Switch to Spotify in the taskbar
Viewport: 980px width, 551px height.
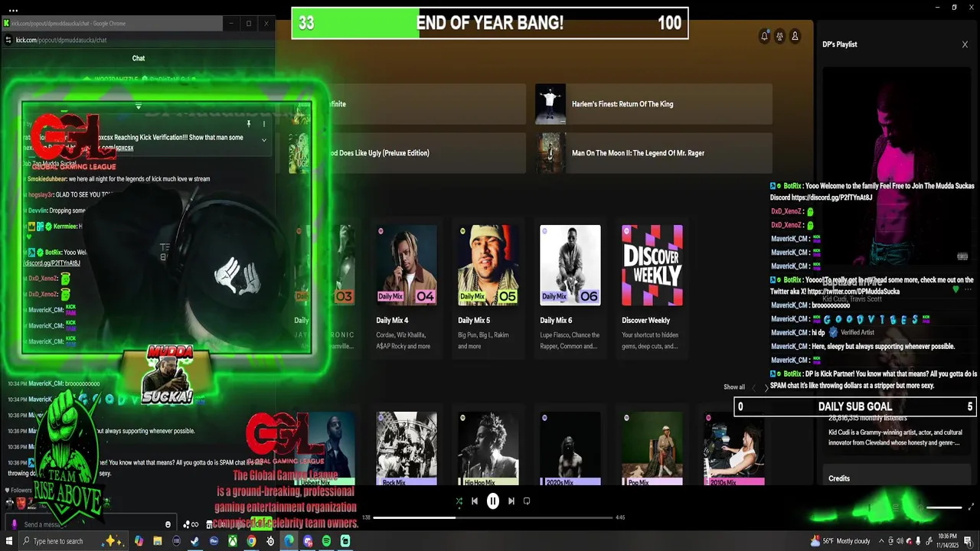pyautogui.click(x=326, y=541)
